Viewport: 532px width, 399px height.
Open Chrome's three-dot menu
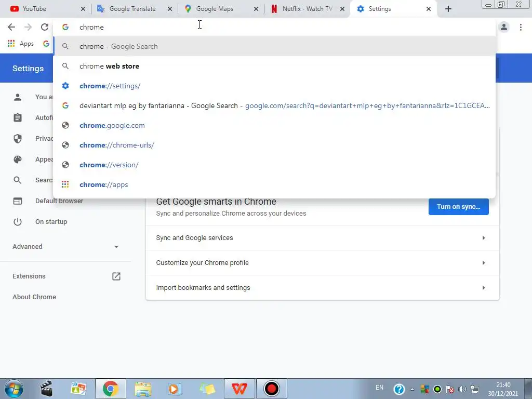[521, 27]
